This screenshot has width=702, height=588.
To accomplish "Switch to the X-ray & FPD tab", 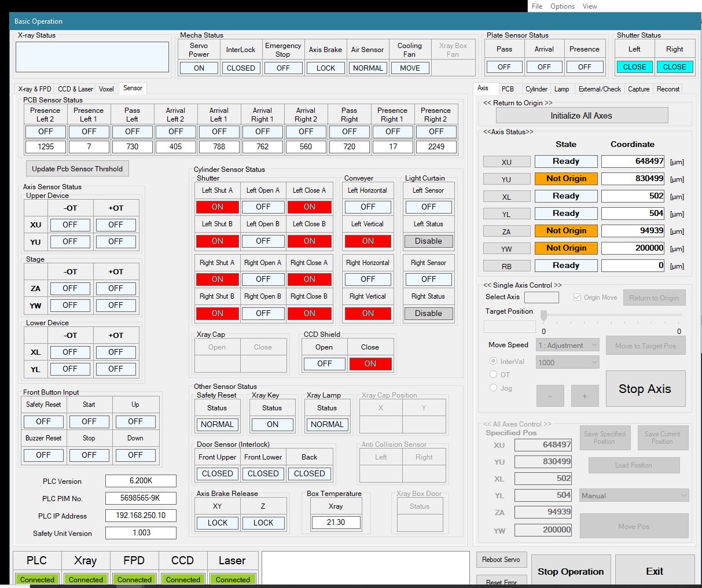I will (x=35, y=89).
